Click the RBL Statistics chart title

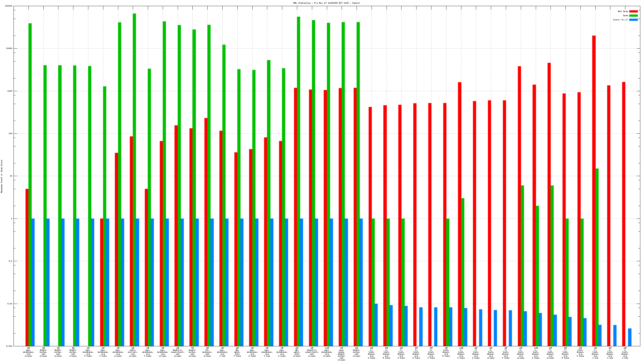click(326, 3)
